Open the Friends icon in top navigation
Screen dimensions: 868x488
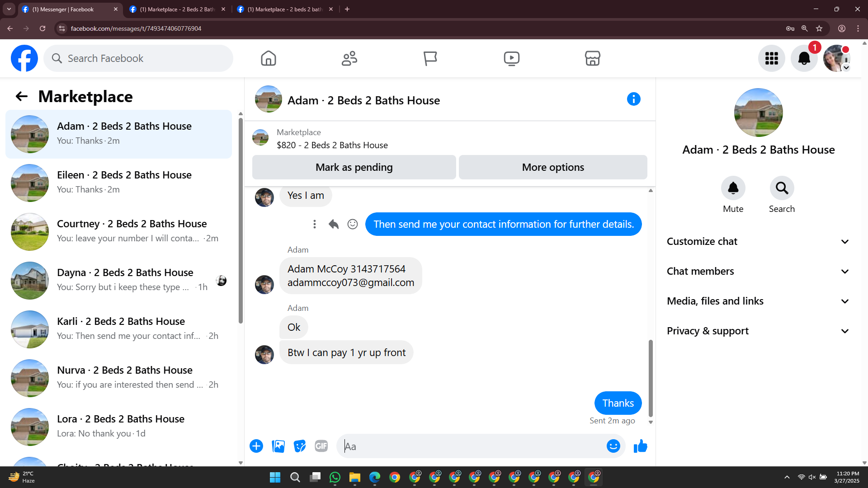coord(349,58)
